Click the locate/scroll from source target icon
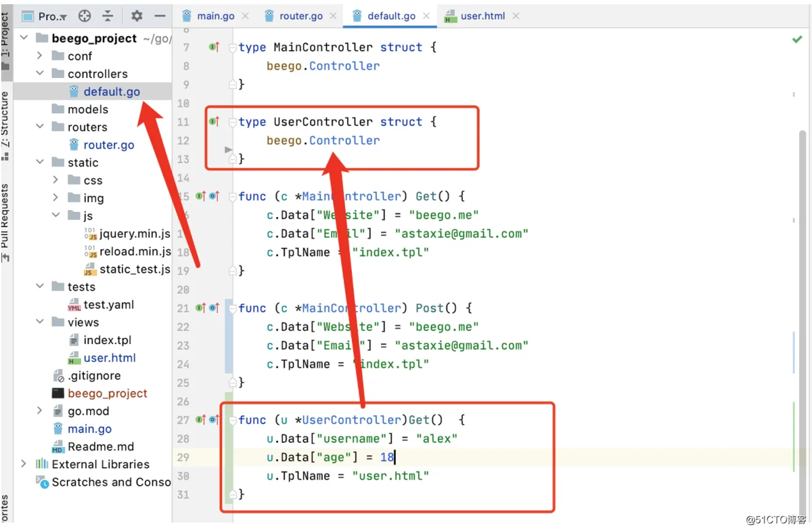This screenshot has height=531, width=812. point(85,16)
